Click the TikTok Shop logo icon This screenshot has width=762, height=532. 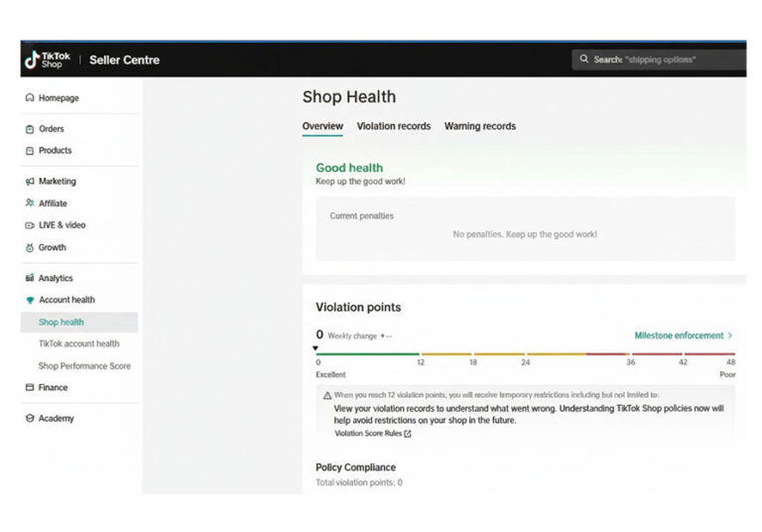coord(32,60)
